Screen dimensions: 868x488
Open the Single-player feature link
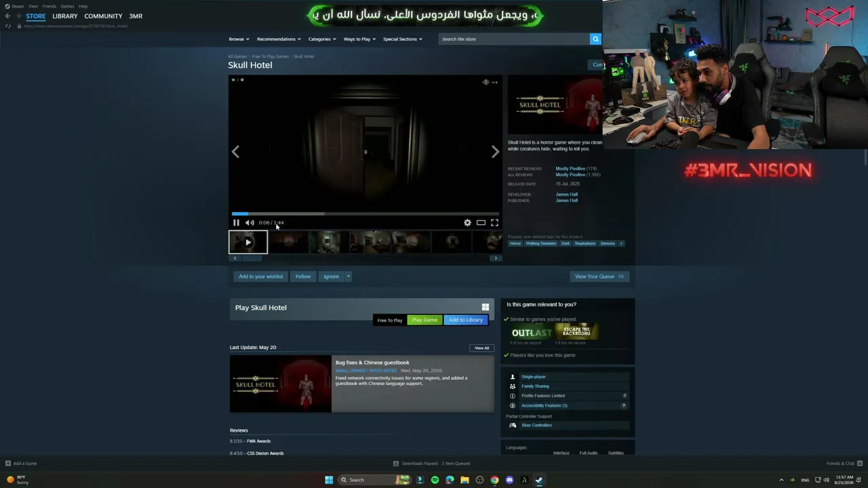pos(534,377)
